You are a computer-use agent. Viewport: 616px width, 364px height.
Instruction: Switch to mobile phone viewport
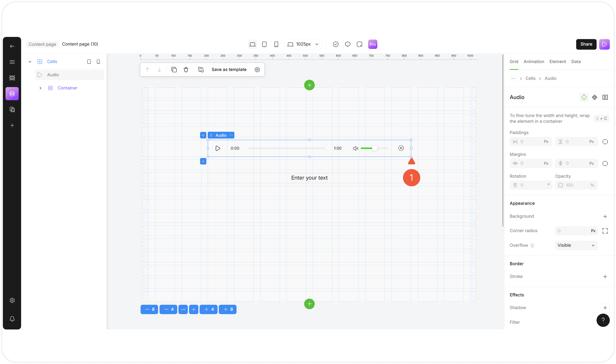coord(276,44)
